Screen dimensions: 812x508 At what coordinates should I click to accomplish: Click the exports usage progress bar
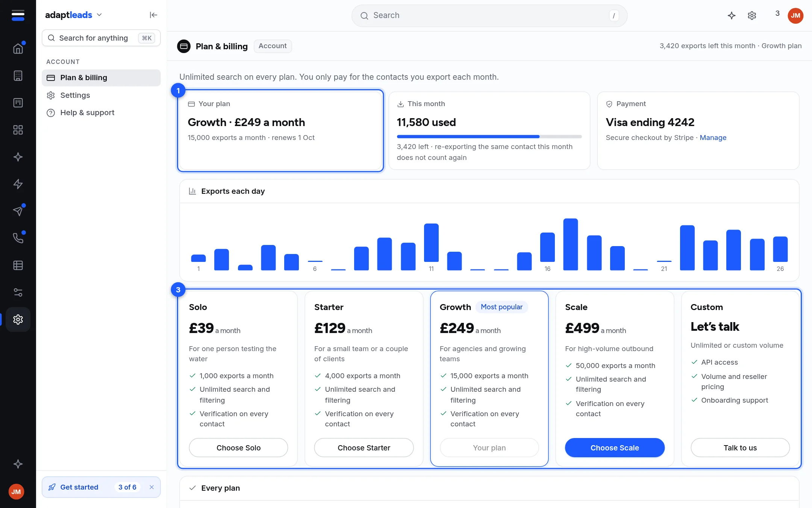489,137
